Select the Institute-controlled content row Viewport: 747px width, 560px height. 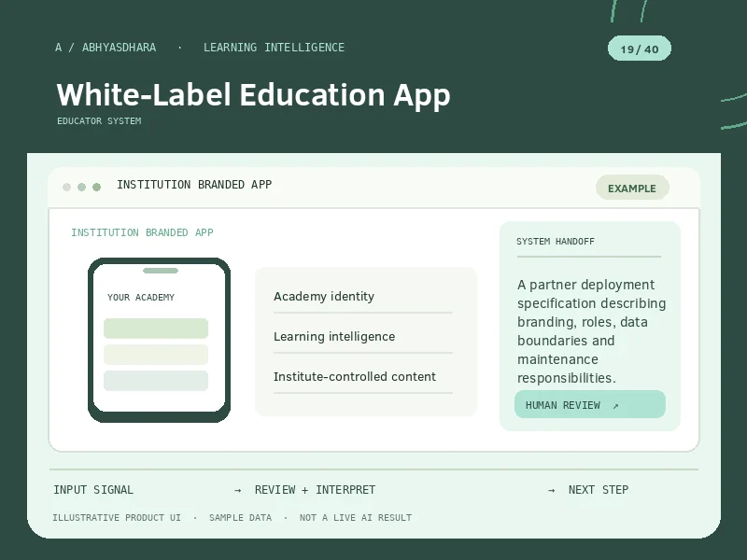(363, 378)
